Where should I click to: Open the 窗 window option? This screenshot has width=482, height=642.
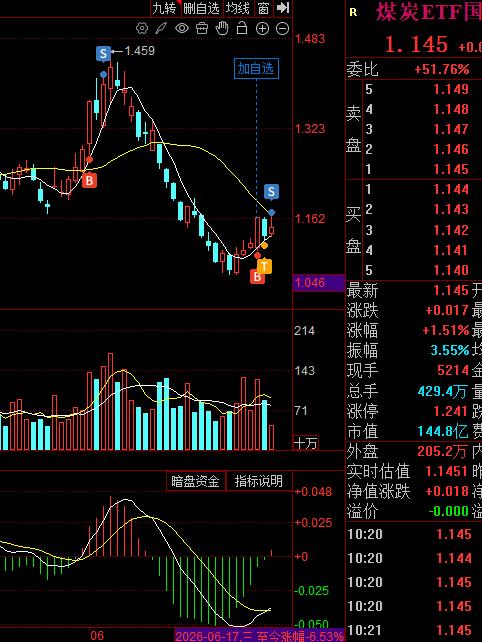coord(263,8)
